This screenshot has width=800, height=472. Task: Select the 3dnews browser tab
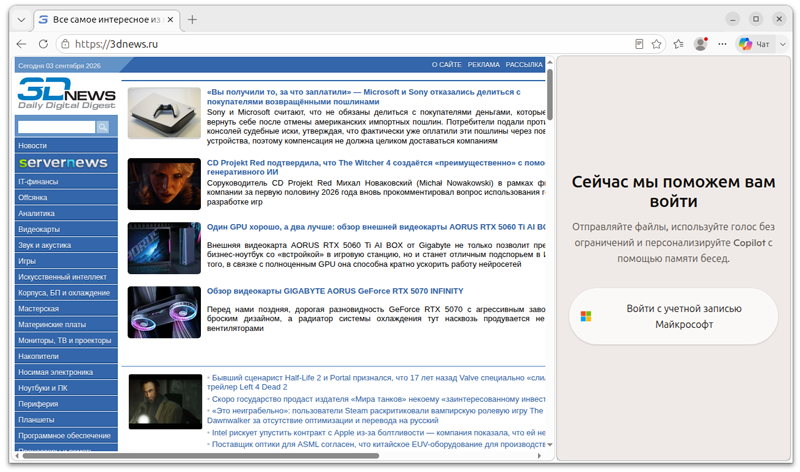tap(107, 19)
